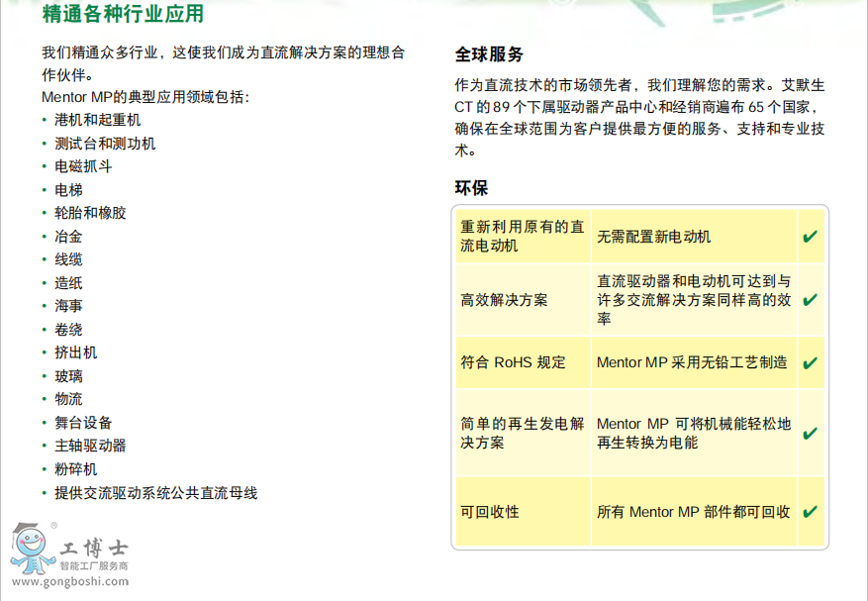
Task: Click the table cell 重新利用原有的直流电动机
Action: 523,236
